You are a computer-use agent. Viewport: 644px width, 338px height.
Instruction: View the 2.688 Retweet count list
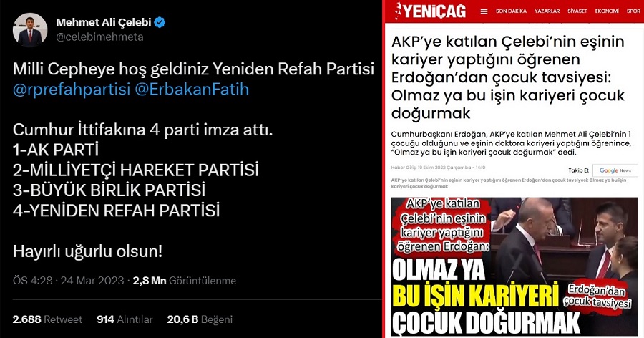click(47, 319)
